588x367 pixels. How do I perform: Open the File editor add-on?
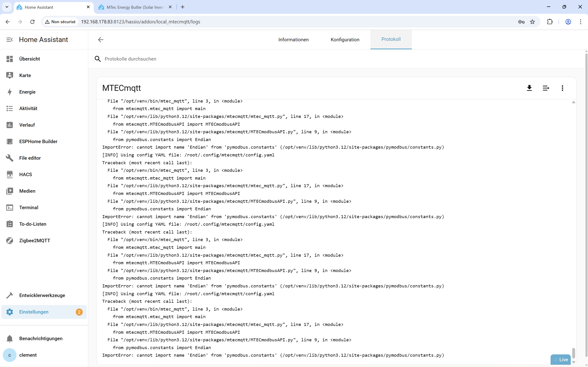(x=30, y=158)
